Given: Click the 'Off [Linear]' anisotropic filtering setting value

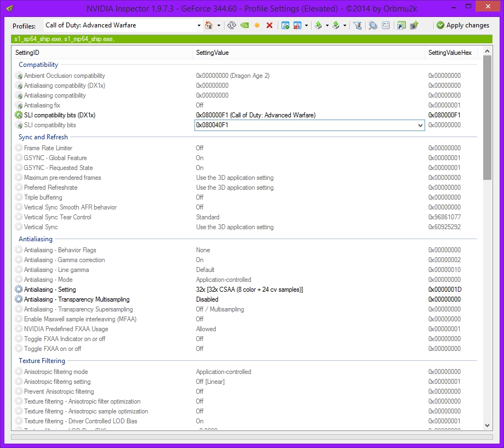Looking at the screenshot, I should pyautogui.click(x=210, y=382).
